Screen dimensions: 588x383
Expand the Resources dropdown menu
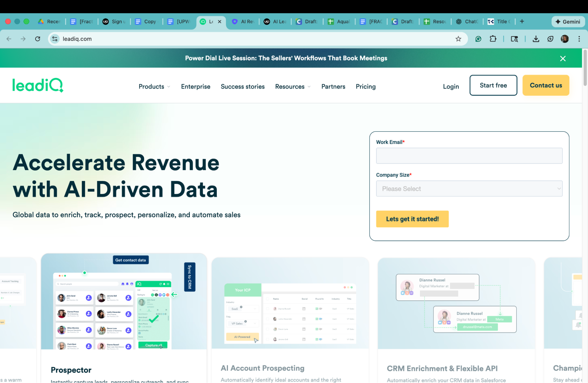(x=293, y=87)
